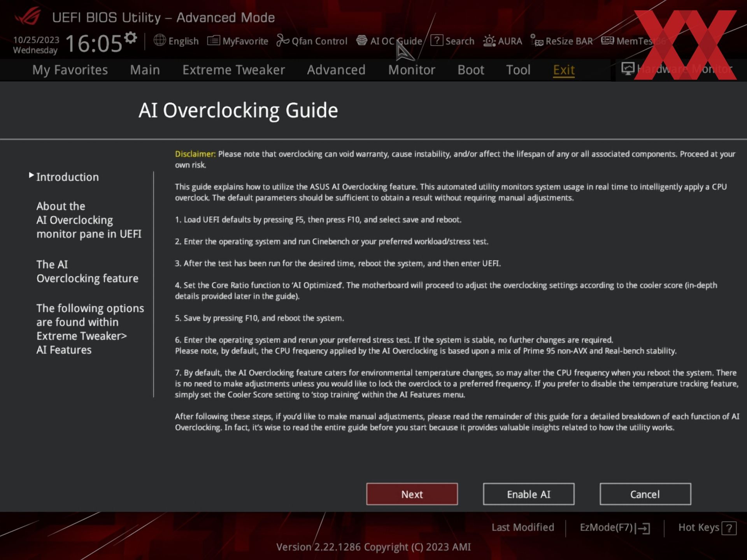Open the Hot Keys help
The height and width of the screenshot is (560, 747).
pos(707,528)
